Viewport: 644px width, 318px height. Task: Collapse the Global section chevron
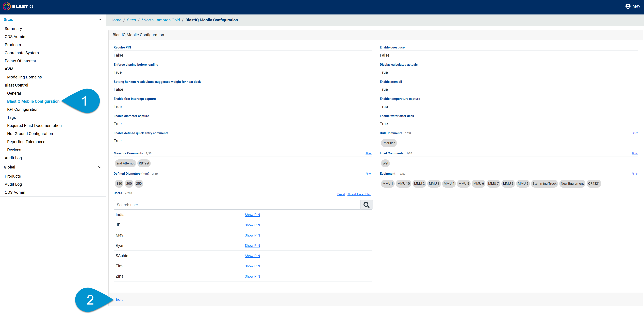[100, 167]
